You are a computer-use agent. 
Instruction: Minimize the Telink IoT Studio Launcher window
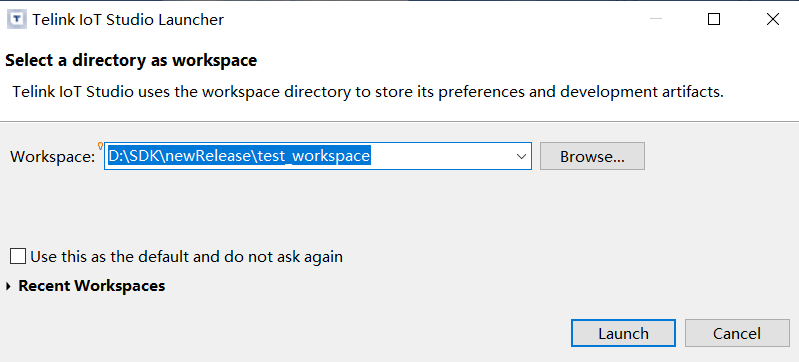656,19
